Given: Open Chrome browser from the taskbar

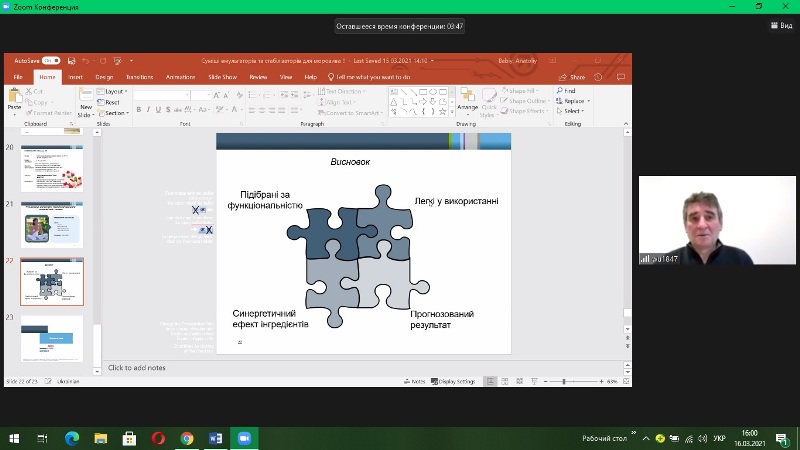Looking at the screenshot, I should pyautogui.click(x=187, y=438).
